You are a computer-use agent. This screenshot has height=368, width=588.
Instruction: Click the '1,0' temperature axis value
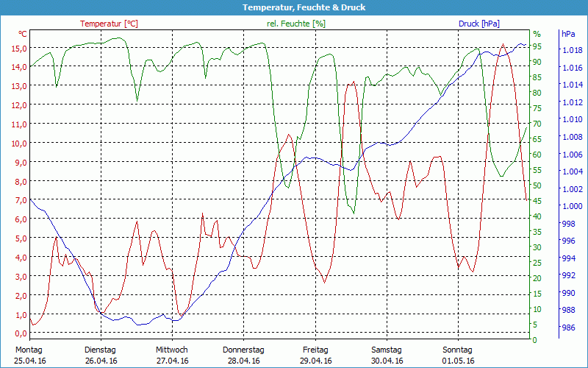click(x=21, y=315)
